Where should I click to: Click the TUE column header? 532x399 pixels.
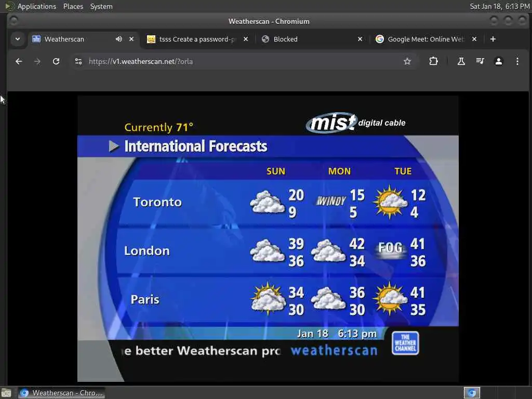(x=403, y=171)
